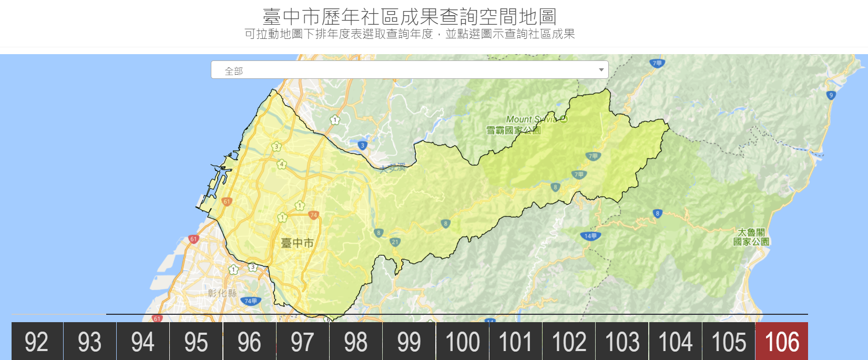
Task: Click the highlighted red year 106
Action: pos(782,342)
